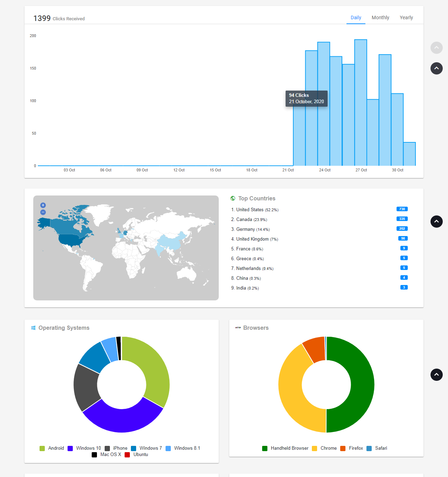The height and width of the screenshot is (477, 448).
Task: Zoom in on the world map
Action: click(x=43, y=205)
